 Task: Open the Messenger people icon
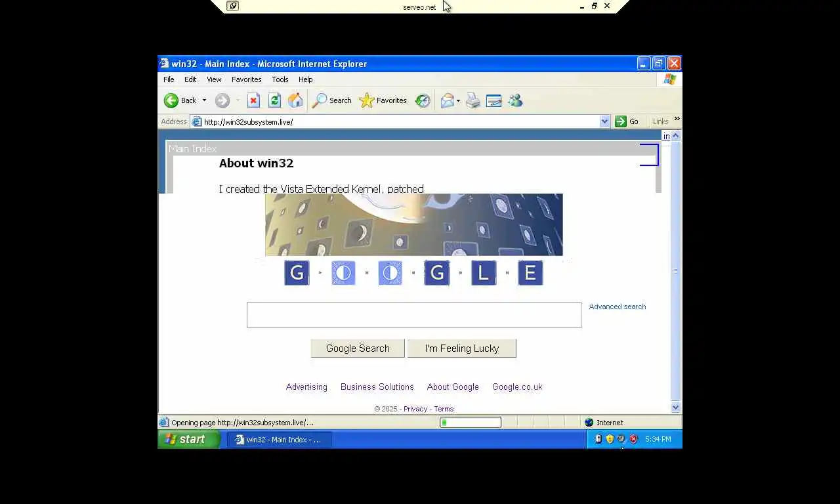coord(515,100)
